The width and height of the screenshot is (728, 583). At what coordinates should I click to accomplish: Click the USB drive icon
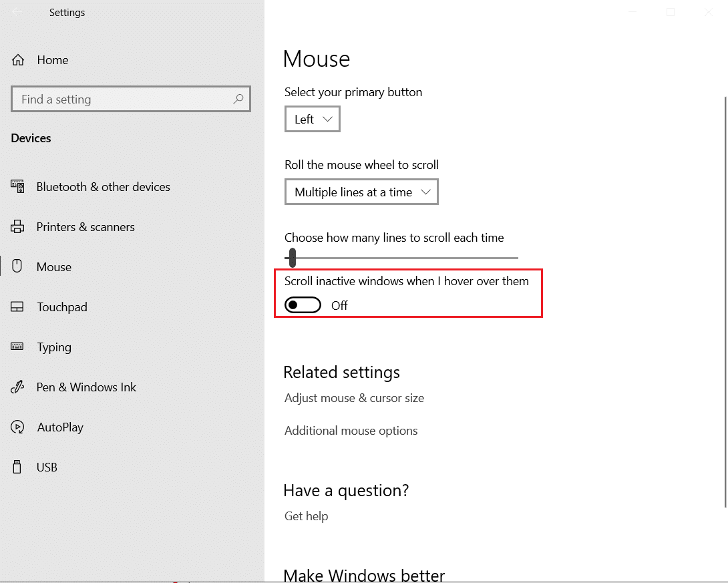click(x=17, y=467)
